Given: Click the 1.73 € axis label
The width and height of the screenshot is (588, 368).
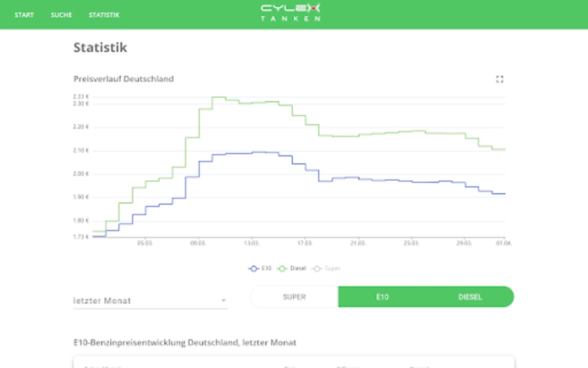Looking at the screenshot, I should [x=81, y=236].
